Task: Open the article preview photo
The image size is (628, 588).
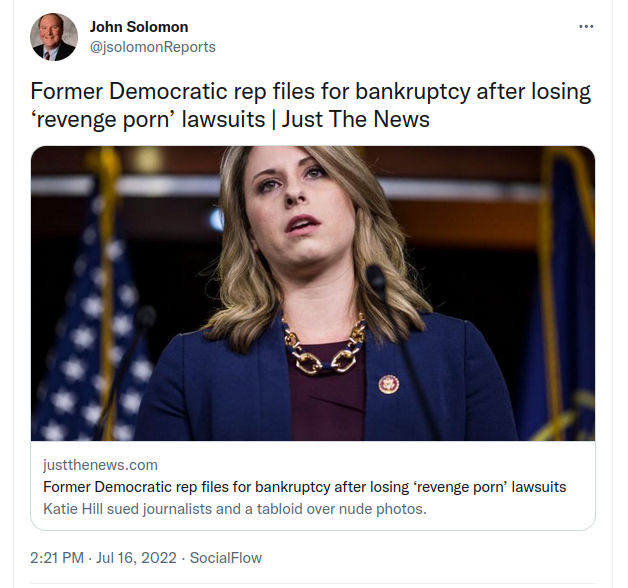Action: tap(313, 293)
